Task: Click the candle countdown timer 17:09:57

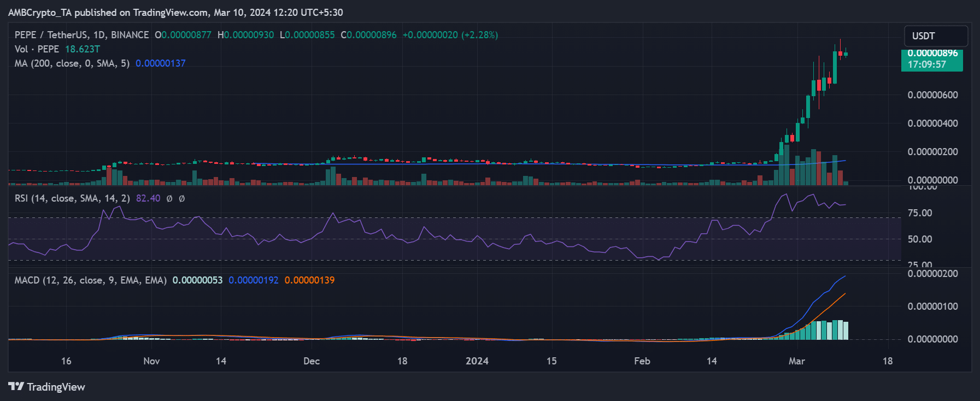Action: pyautogui.click(x=927, y=64)
